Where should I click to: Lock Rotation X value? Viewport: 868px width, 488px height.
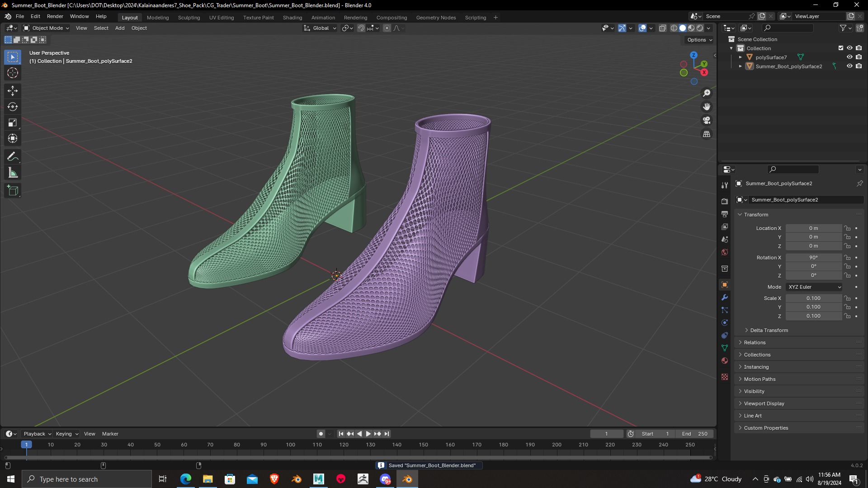(847, 258)
